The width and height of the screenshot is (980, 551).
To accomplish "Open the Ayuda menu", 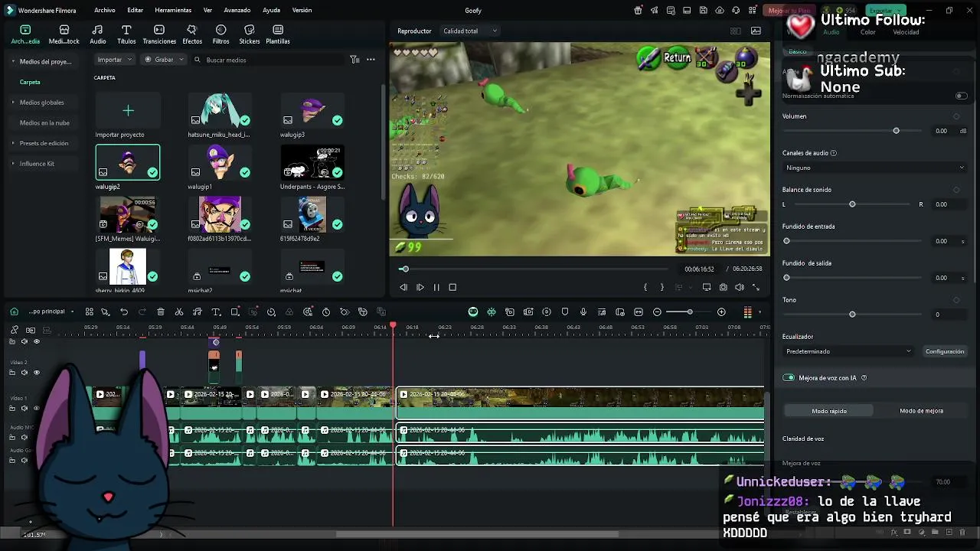I will coord(271,11).
